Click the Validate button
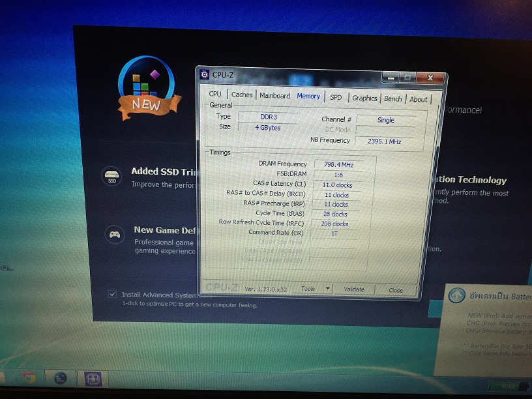Screen dimensions: 532x399 [x=354, y=289]
